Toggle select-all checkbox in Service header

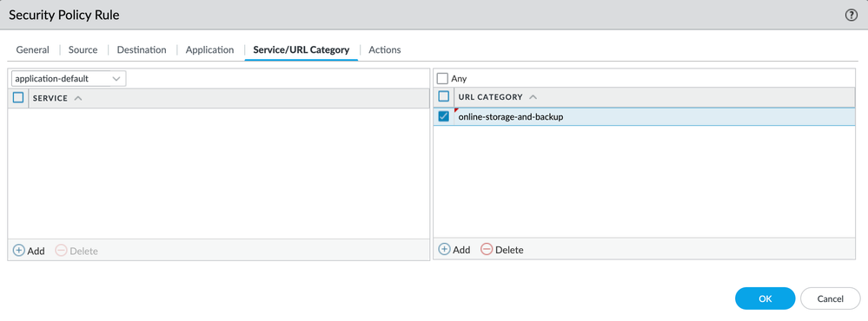pyautogui.click(x=18, y=98)
